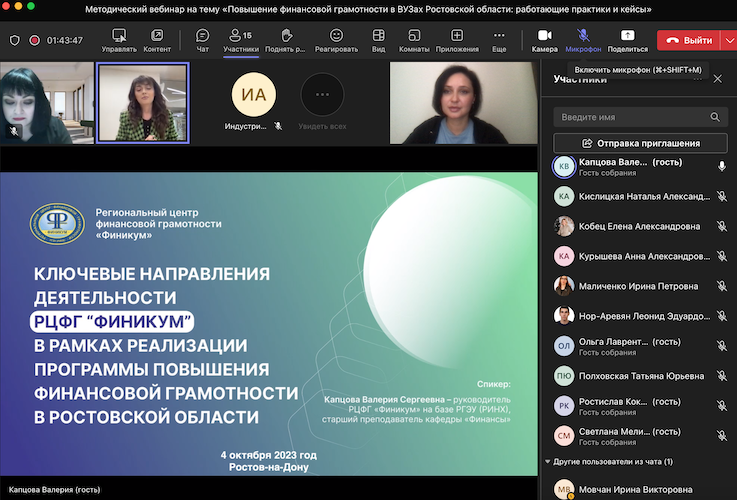Click muted mic icon for Кобец Елена
The image size is (737, 500).
[x=721, y=227]
